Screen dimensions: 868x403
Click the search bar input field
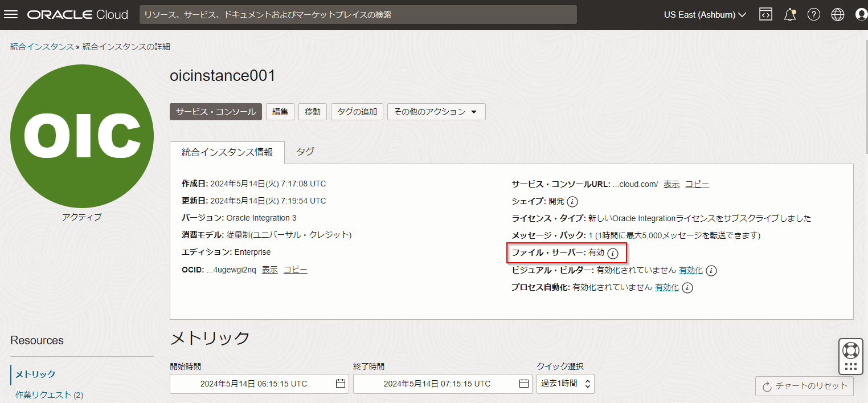tap(358, 15)
